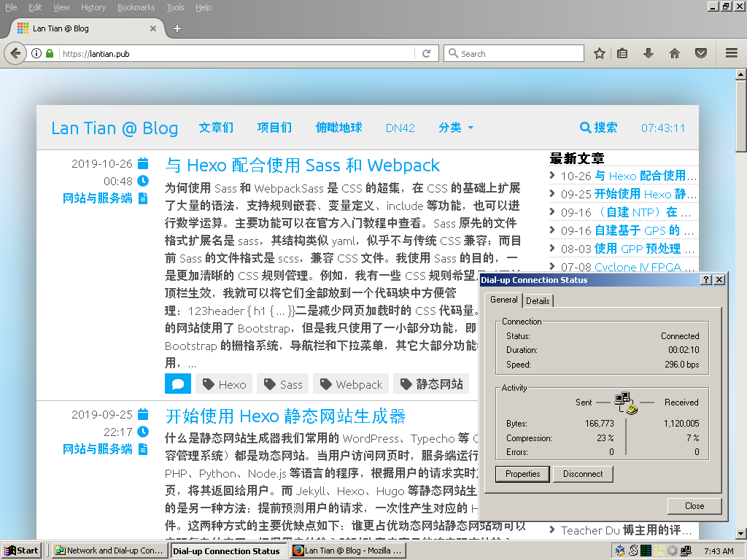
Task: Open the Tools menu
Action: tap(175, 7)
